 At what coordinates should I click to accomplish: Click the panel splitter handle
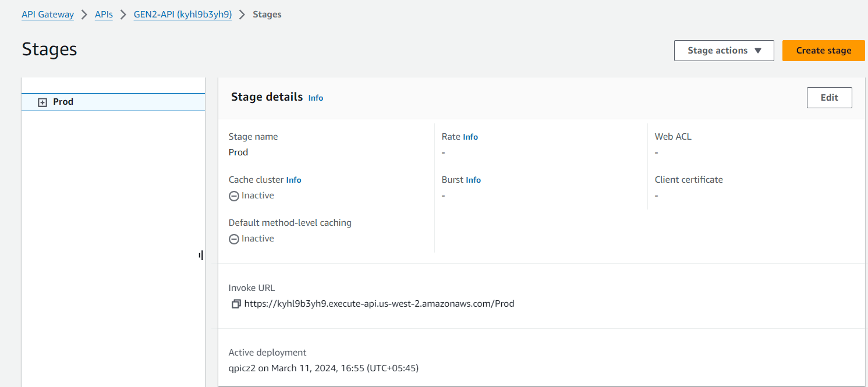click(x=201, y=255)
